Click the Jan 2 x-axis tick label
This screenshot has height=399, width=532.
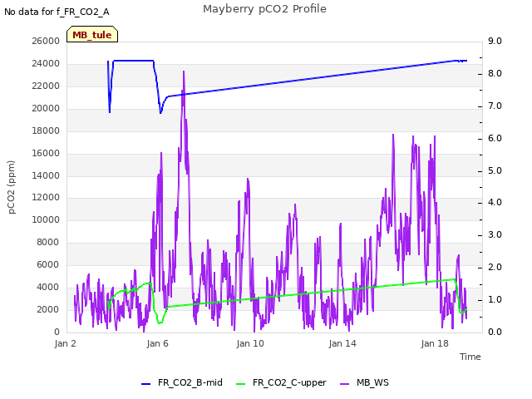pos(65,343)
